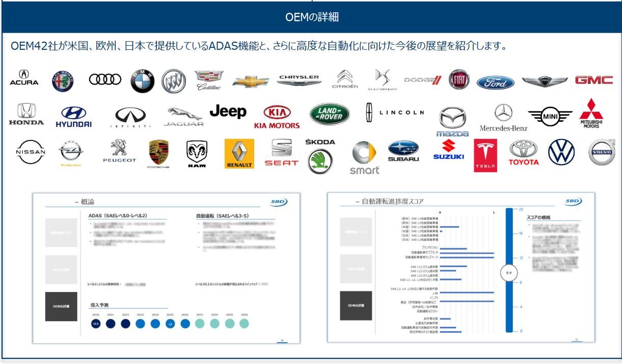Select the Alfa Romeo logo

click(63, 81)
